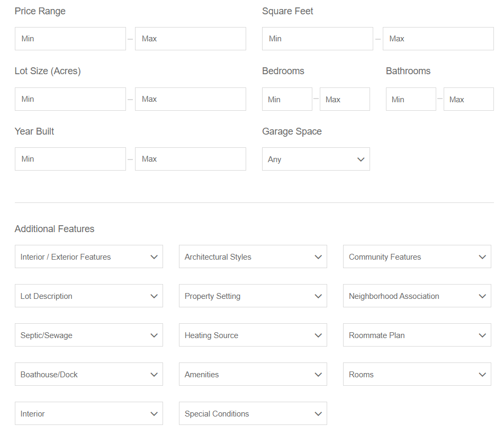Click the Bedrooms Min field

pyautogui.click(x=287, y=99)
